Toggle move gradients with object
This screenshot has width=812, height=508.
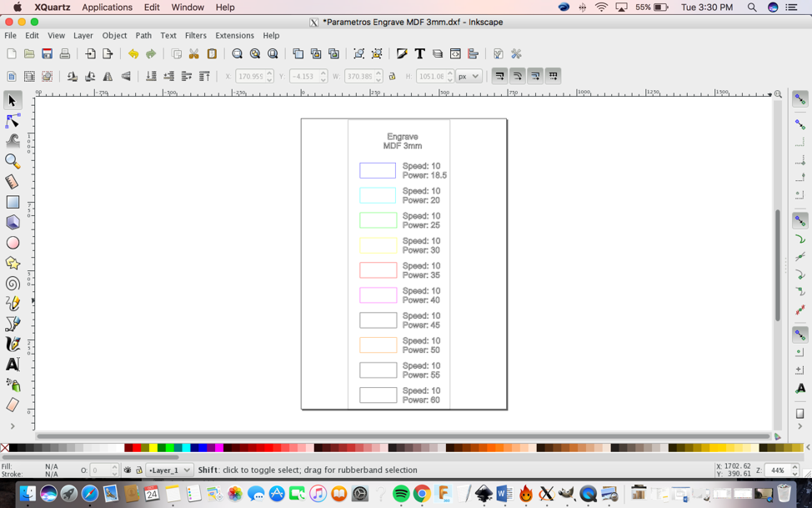click(x=535, y=76)
